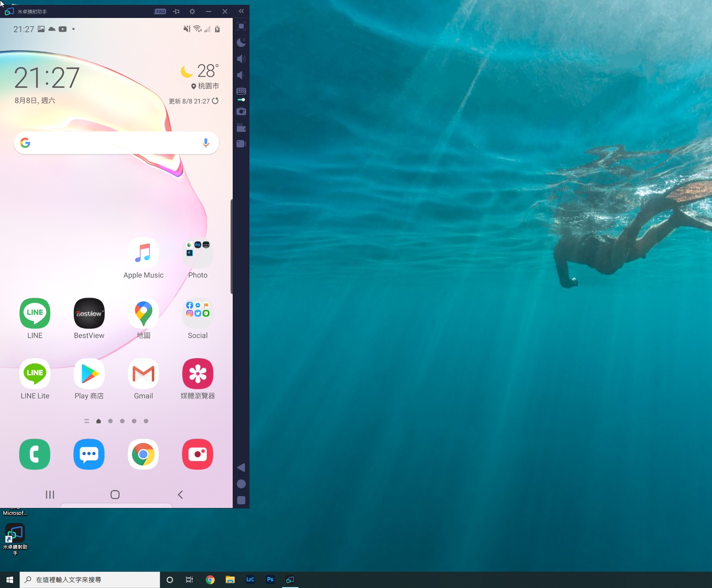The image size is (712, 588).
Task: Open the phone dialer in the dock
Action: coord(35,454)
